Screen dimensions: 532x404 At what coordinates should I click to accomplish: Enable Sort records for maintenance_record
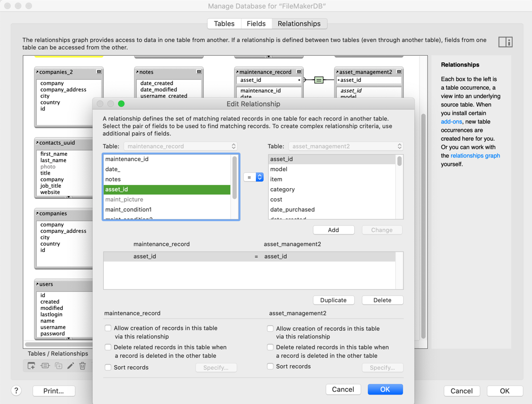[108, 367]
